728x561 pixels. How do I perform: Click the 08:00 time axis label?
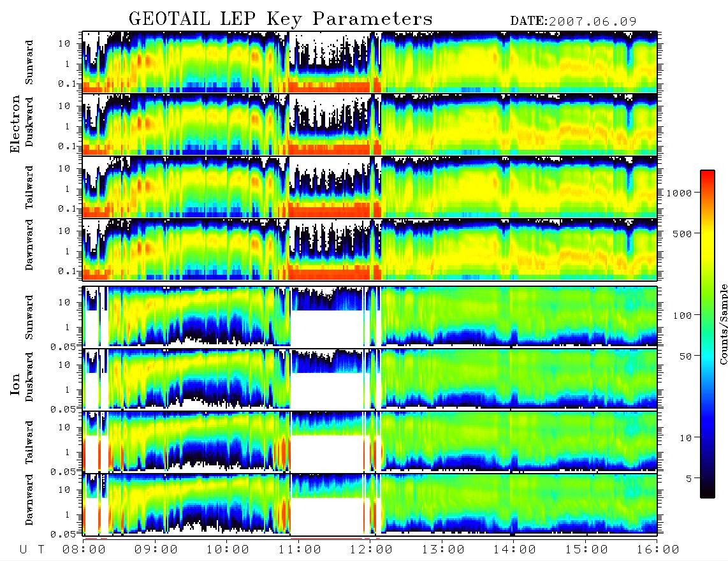click(x=84, y=550)
